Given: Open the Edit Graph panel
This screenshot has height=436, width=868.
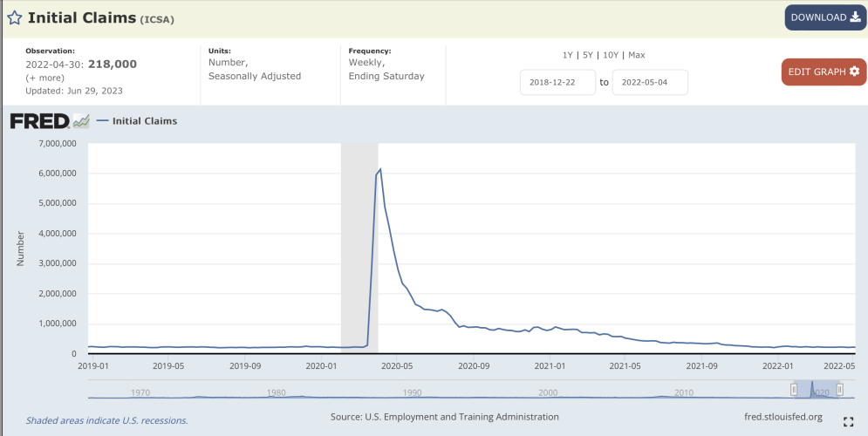Looking at the screenshot, I should (824, 72).
